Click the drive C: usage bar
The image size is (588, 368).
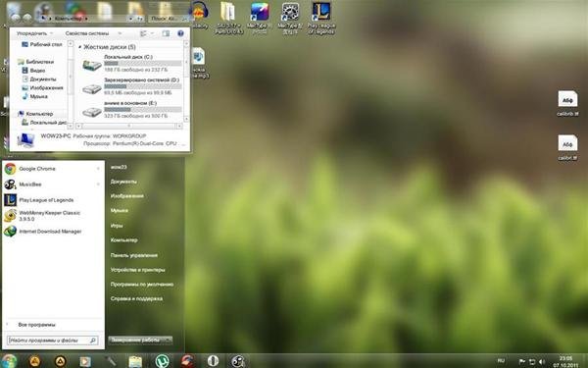tap(143, 64)
